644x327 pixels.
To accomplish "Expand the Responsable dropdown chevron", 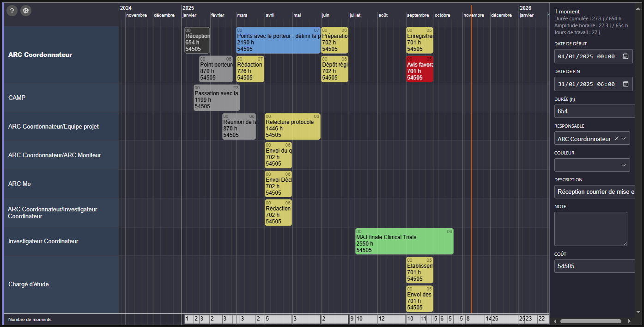I will [x=624, y=139].
